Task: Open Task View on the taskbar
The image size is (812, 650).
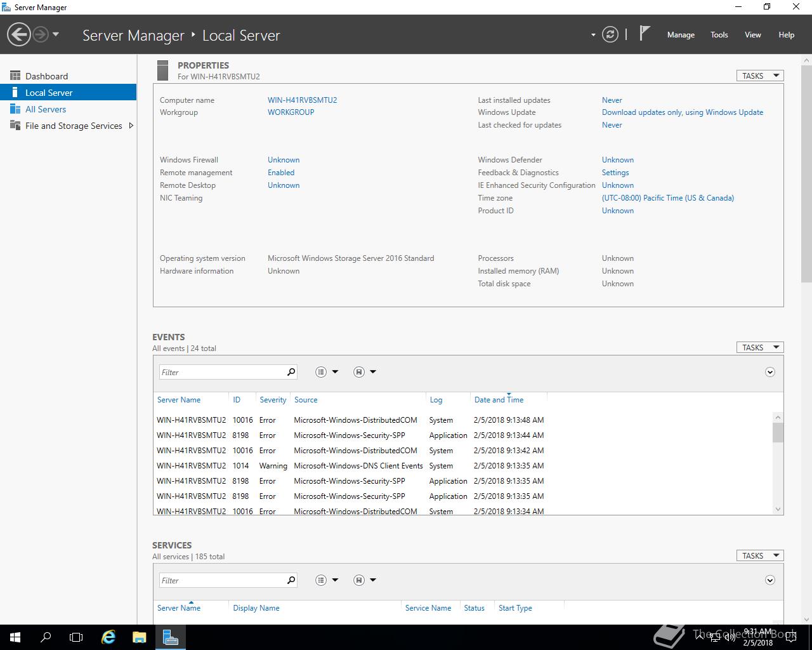Action: coord(76,637)
